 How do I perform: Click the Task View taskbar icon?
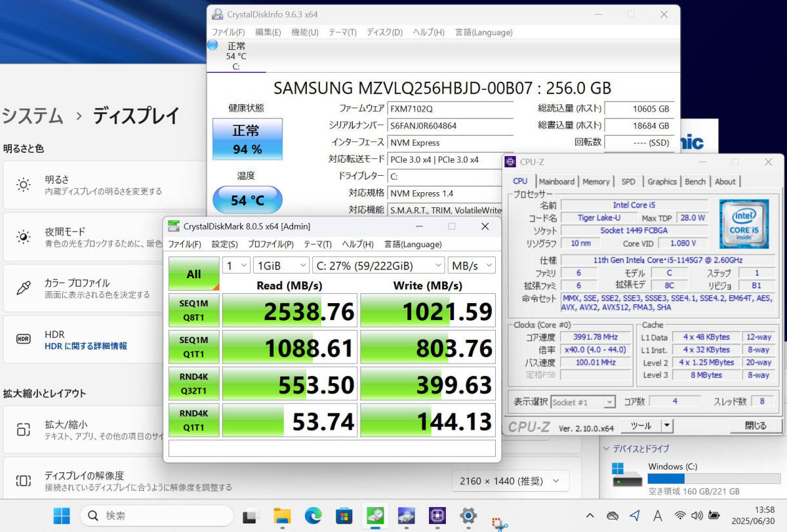pos(251,516)
